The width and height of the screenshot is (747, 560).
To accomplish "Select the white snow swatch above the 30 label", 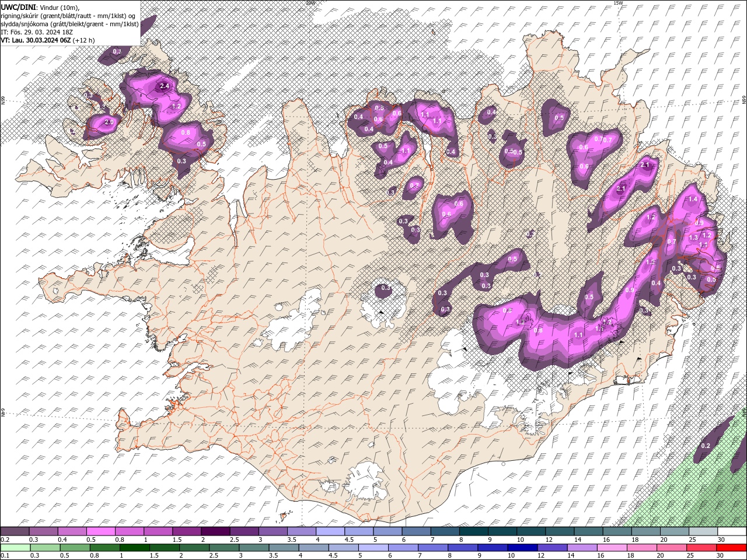I will [x=732, y=531].
